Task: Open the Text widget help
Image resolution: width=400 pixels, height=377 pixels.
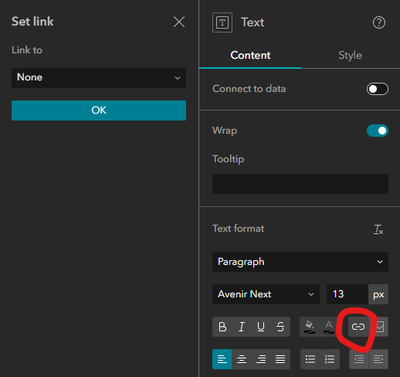Action: [x=379, y=23]
